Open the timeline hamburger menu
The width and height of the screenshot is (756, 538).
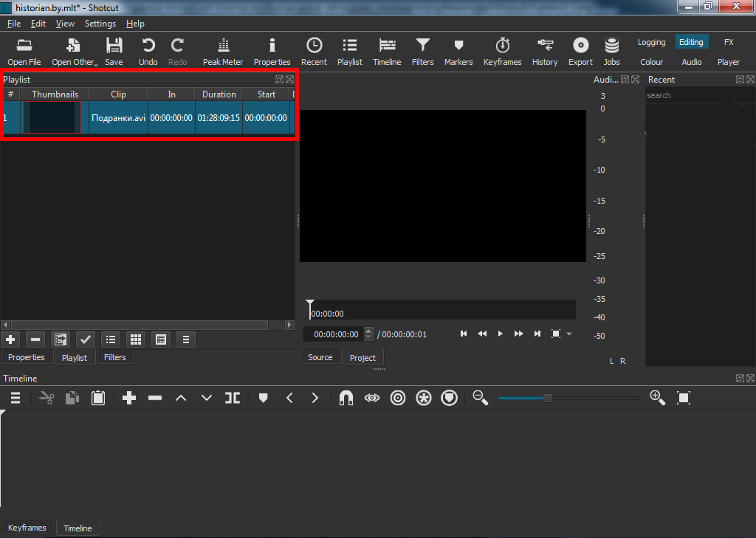(x=15, y=398)
